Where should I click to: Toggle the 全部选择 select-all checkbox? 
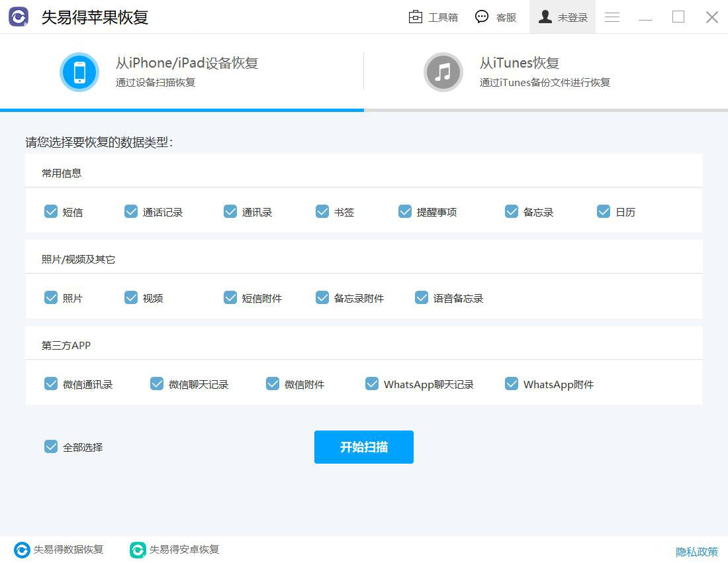(x=50, y=446)
